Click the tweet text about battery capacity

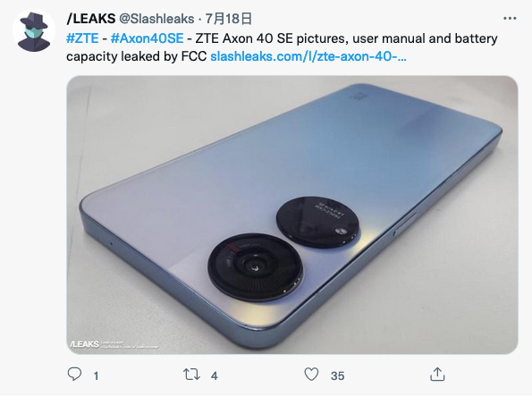282,47
